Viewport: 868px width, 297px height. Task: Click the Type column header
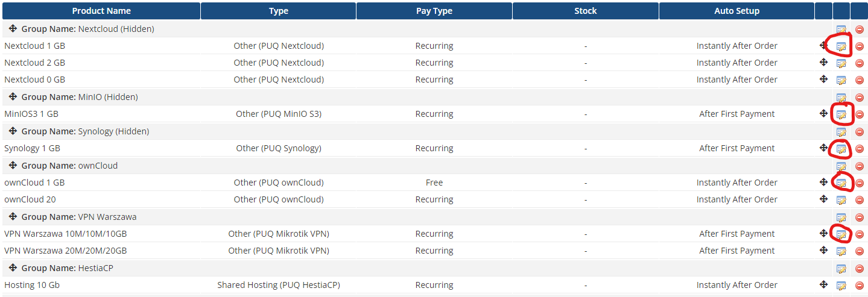coord(279,11)
